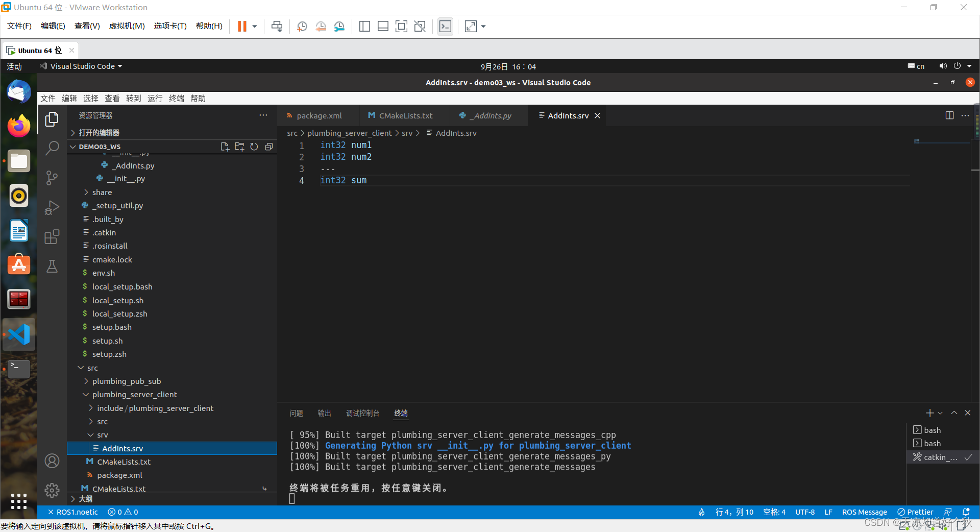Change encoding UTF-8 in status bar
This screenshot has height=532, width=980.
[x=805, y=512]
